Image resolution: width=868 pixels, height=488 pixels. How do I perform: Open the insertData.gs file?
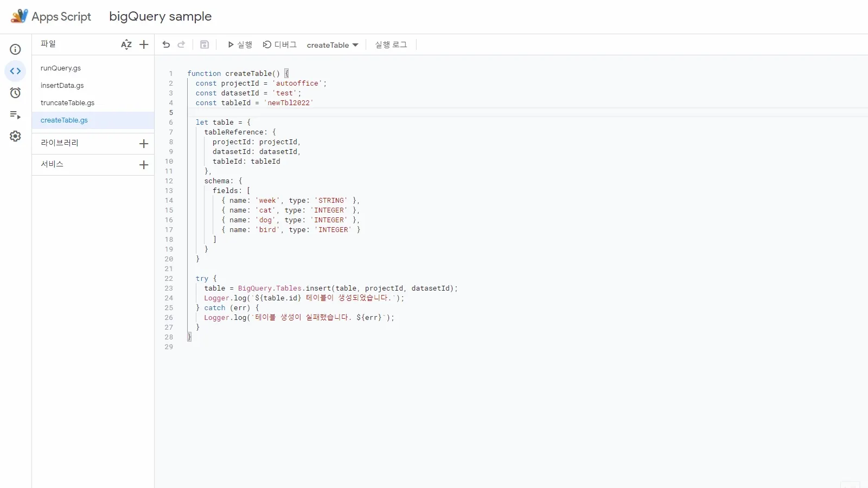pos(62,86)
